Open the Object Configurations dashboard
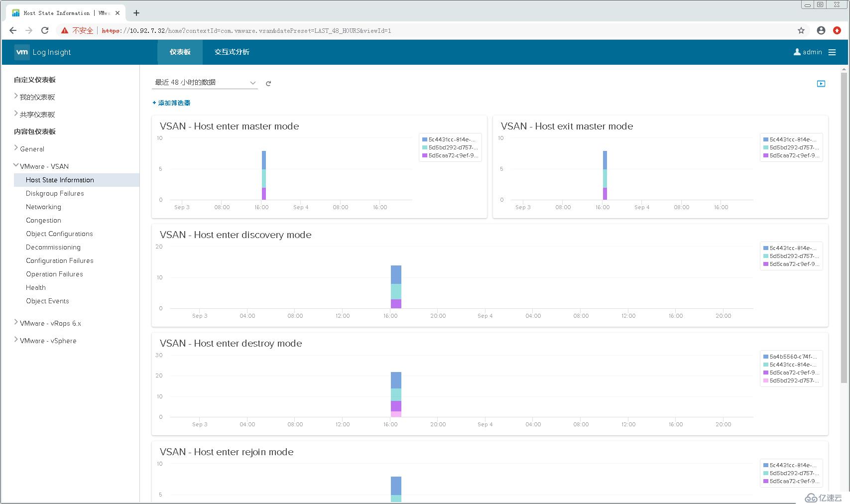 click(59, 234)
